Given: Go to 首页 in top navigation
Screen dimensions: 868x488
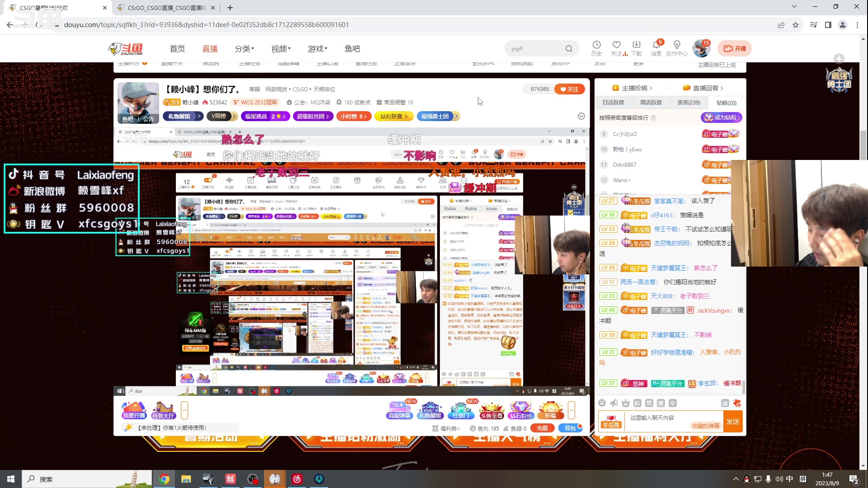Looking at the screenshot, I should (177, 49).
